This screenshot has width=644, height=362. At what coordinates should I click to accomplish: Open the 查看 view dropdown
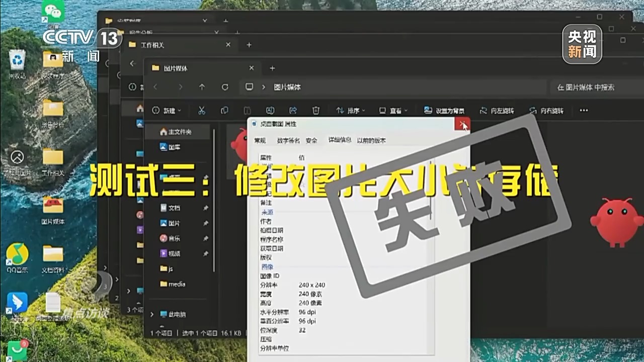[x=393, y=111]
